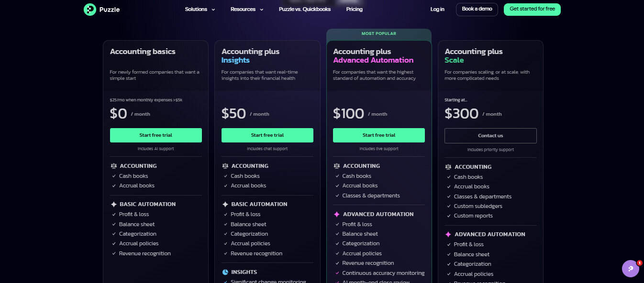
Task: Go to the Pricing page
Action: click(355, 9)
